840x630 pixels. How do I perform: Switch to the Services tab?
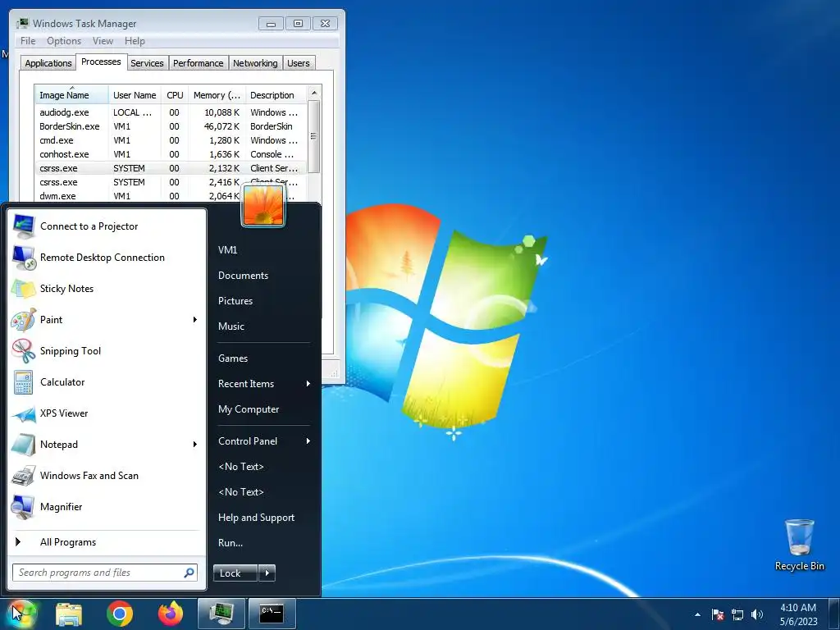point(147,63)
